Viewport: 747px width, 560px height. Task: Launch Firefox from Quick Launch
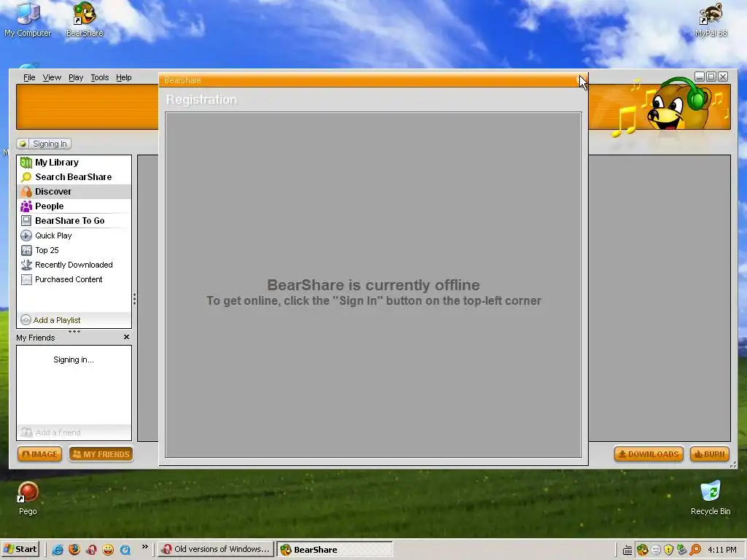pos(74,550)
